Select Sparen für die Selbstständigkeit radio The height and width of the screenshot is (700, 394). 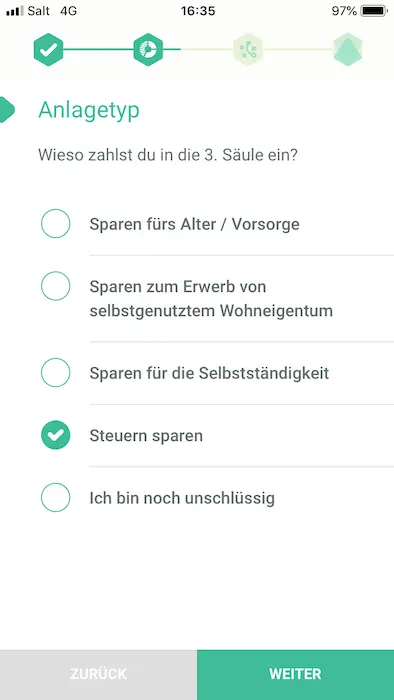click(56, 372)
